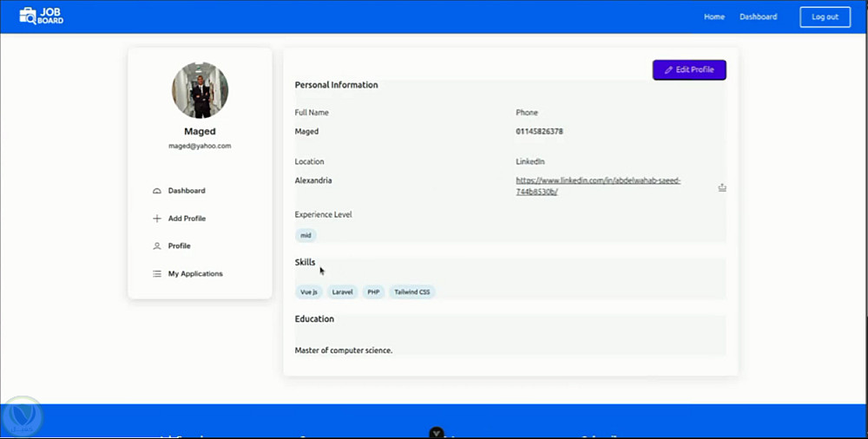Click the Full Name value Maged
Image resolution: width=868 pixels, height=439 pixels.
point(306,132)
